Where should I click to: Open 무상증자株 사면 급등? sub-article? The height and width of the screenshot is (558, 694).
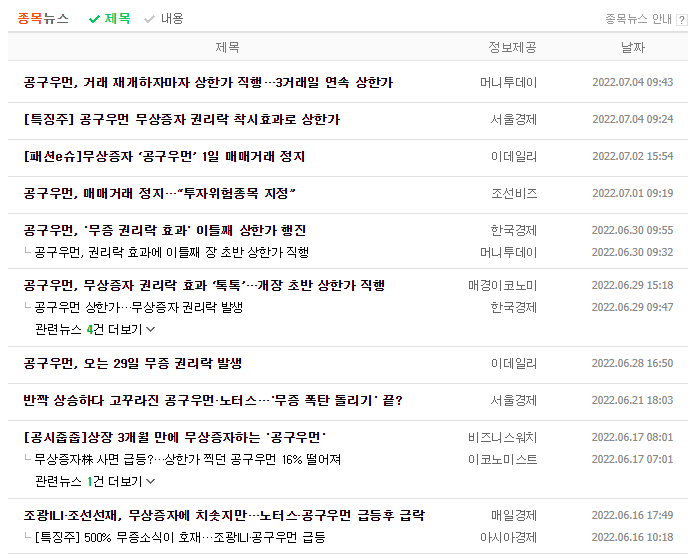[x=188, y=460]
